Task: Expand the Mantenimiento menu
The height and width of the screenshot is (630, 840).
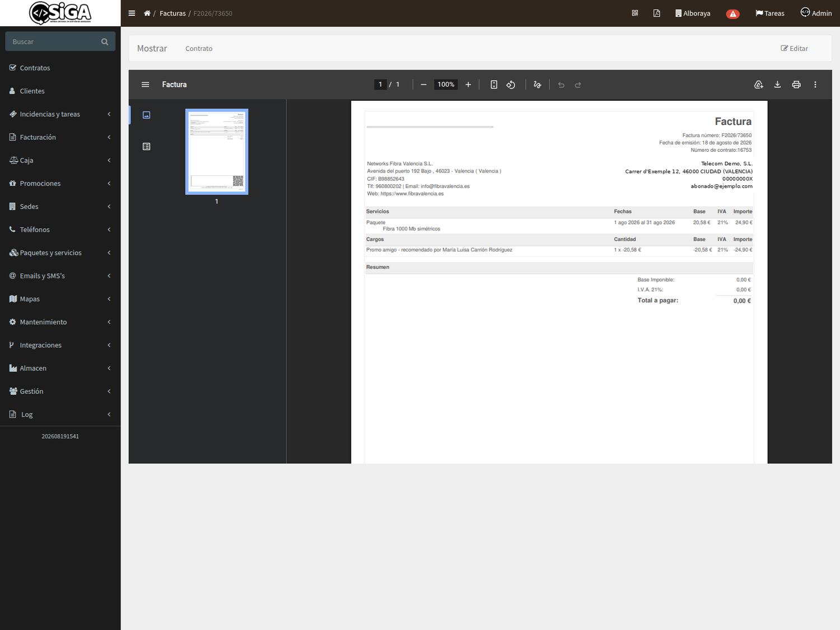Action: (x=60, y=322)
